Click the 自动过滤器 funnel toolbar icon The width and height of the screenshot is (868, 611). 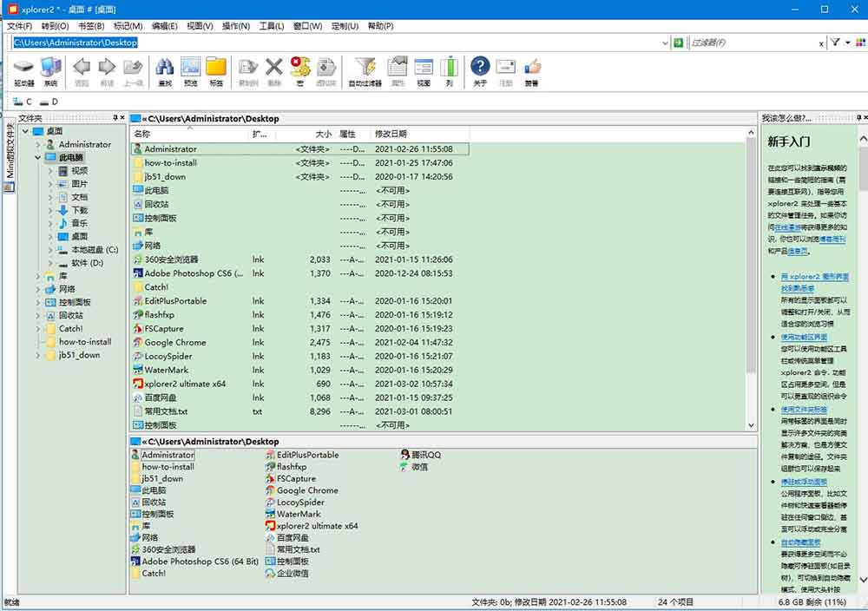point(365,72)
